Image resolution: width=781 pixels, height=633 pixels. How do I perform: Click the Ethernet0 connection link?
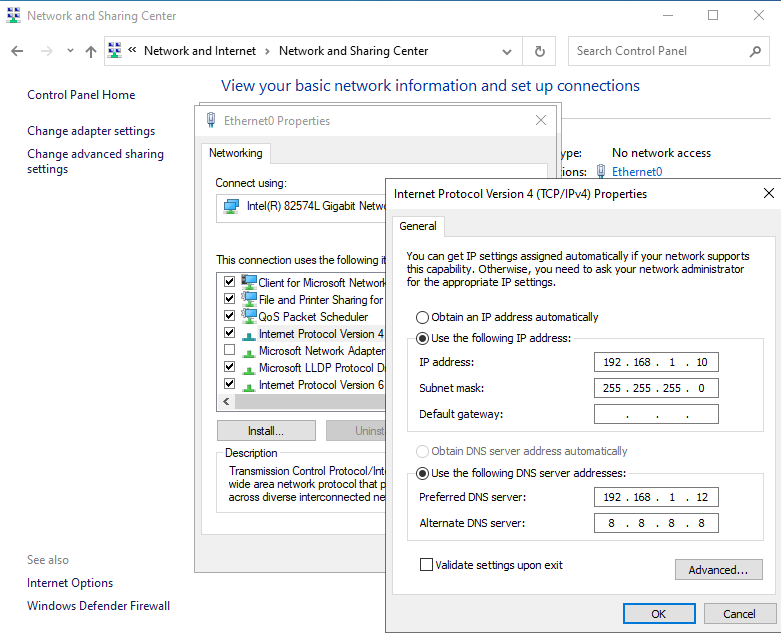click(637, 172)
